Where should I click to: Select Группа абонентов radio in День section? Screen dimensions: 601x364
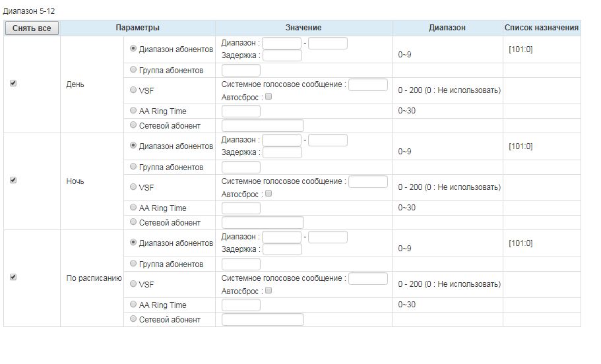click(134, 69)
